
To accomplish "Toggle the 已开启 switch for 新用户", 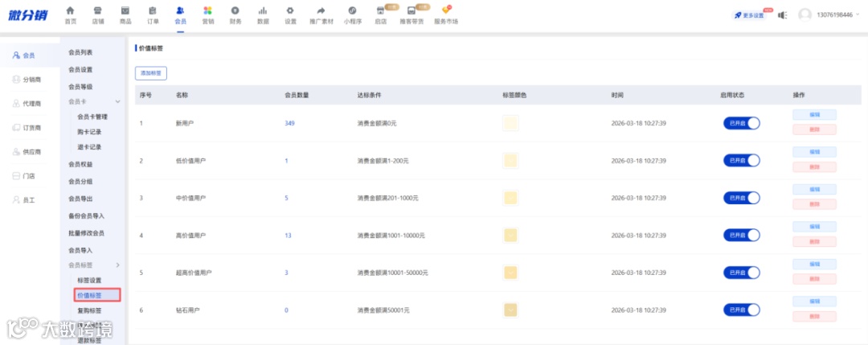I will 741,123.
